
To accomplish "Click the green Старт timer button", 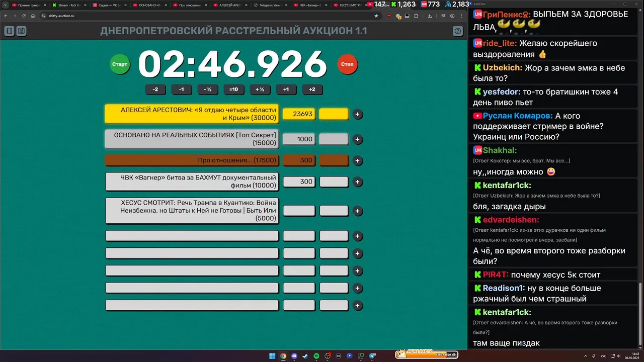I will [120, 64].
